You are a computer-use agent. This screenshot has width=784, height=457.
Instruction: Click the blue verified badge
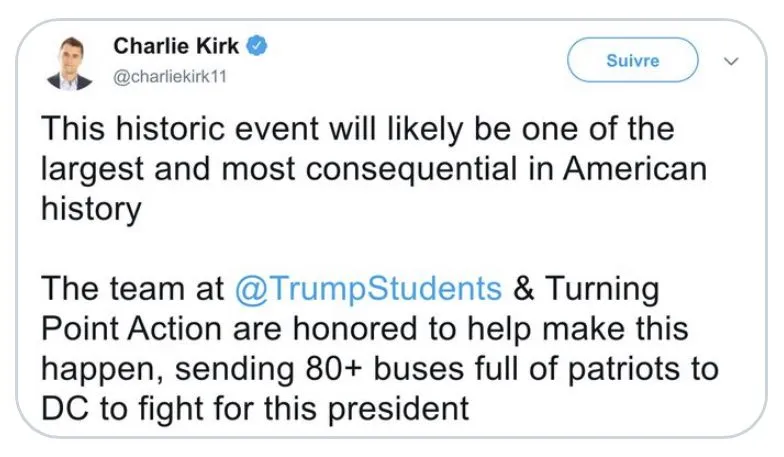257,45
